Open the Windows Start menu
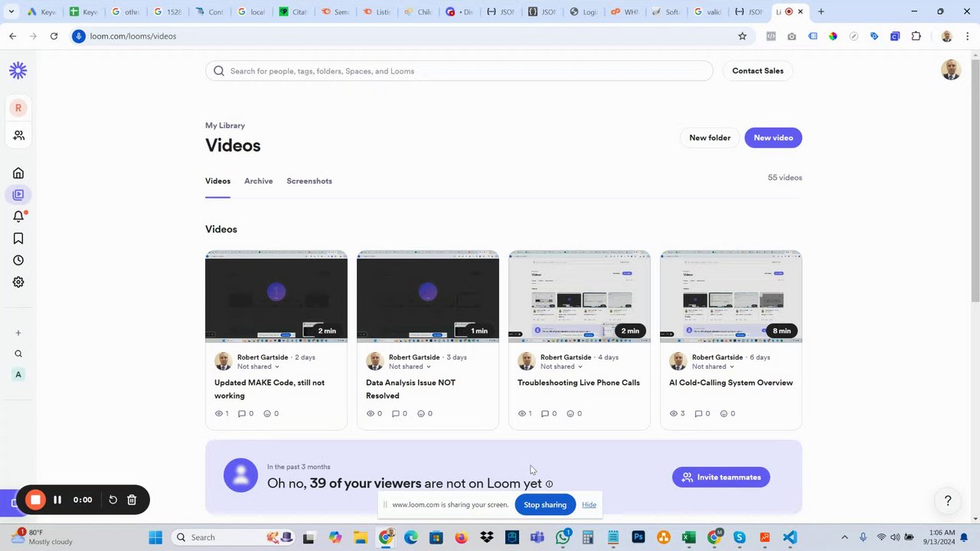 [x=155, y=537]
